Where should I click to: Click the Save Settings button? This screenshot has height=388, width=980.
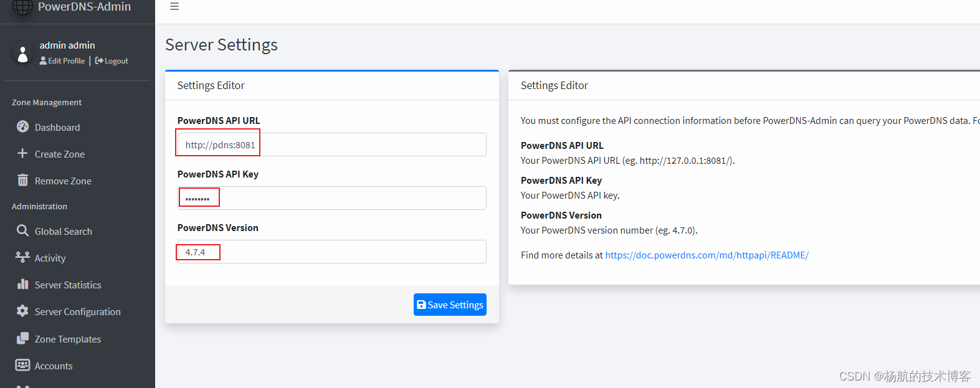(450, 305)
